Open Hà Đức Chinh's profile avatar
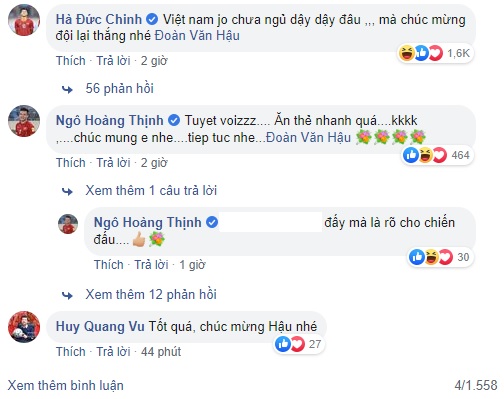504x399 pixels. click(24, 20)
